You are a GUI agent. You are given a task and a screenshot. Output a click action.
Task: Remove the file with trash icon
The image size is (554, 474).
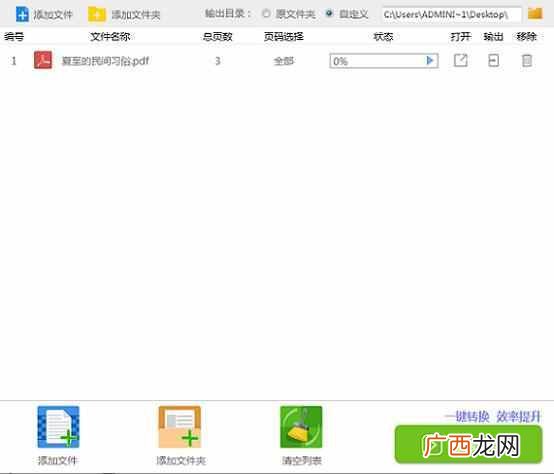(x=527, y=60)
